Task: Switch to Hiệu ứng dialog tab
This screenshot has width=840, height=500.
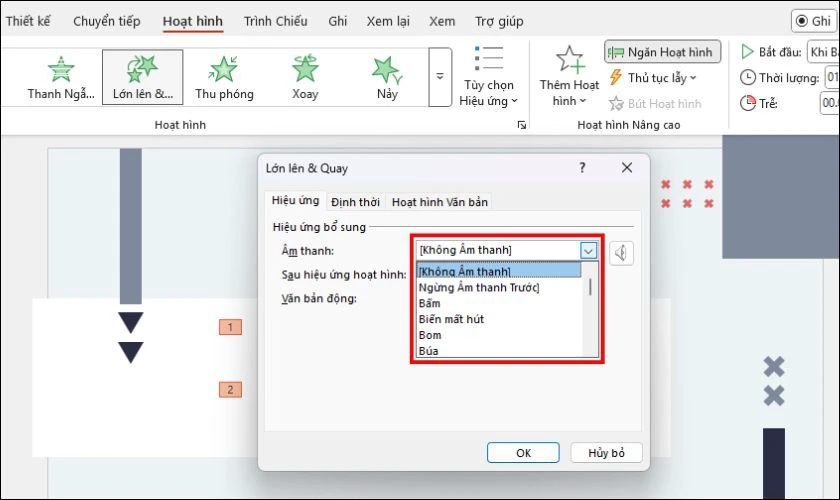Action: click(295, 200)
